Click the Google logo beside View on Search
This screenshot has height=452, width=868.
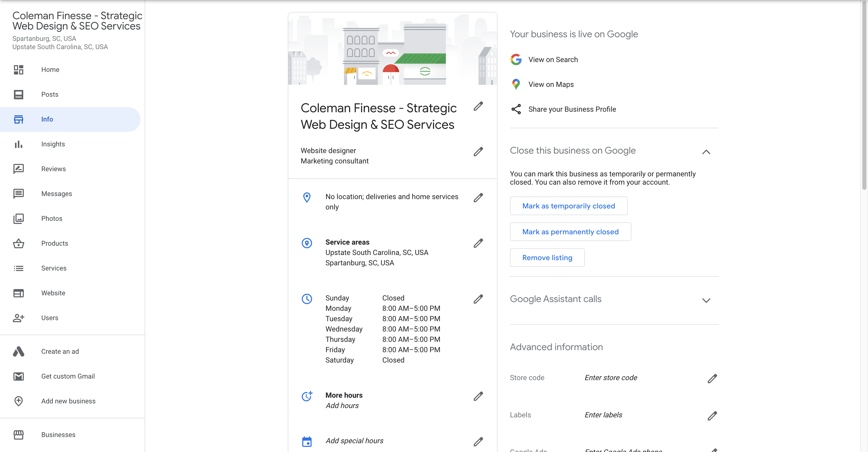tap(516, 60)
